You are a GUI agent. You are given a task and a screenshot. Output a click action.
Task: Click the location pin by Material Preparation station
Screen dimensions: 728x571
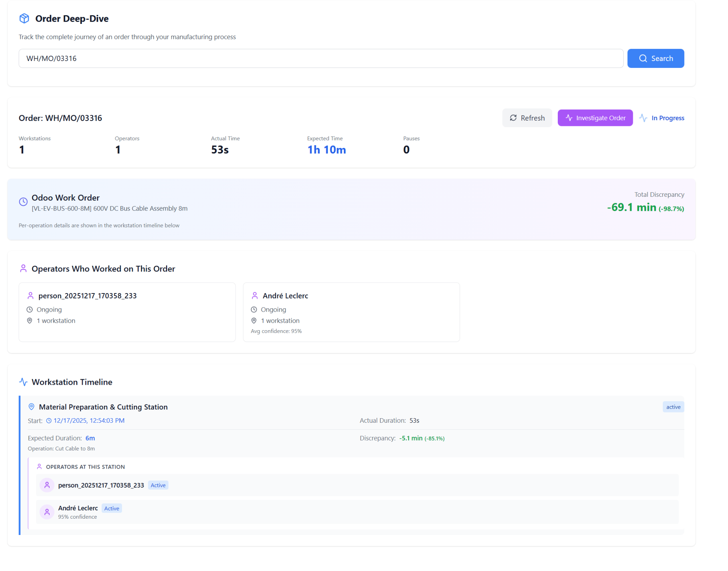click(x=31, y=407)
